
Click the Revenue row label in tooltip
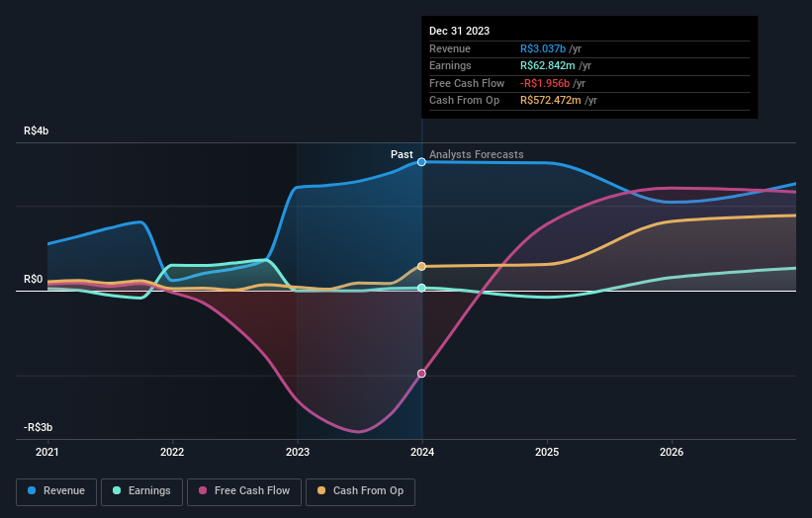pyautogui.click(x=450, y=48)
